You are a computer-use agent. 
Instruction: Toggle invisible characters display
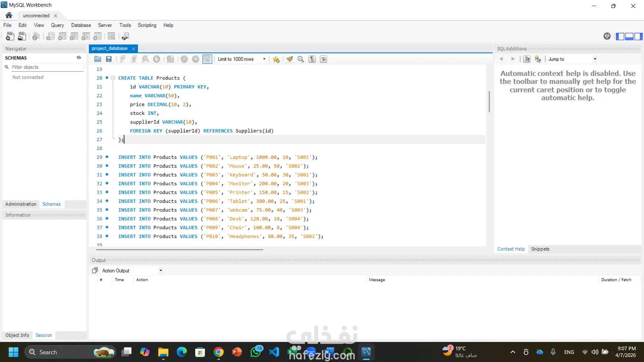point(312,59)
